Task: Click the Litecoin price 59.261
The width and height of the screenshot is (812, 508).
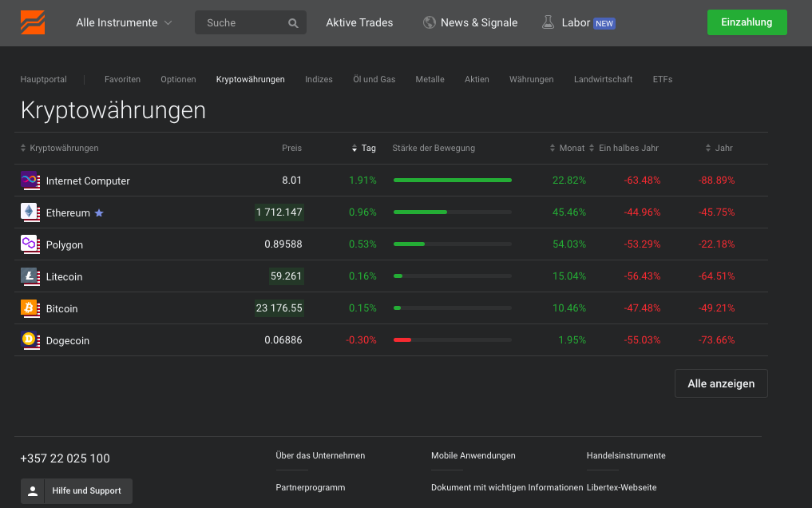Action: [x=286, y=276]
